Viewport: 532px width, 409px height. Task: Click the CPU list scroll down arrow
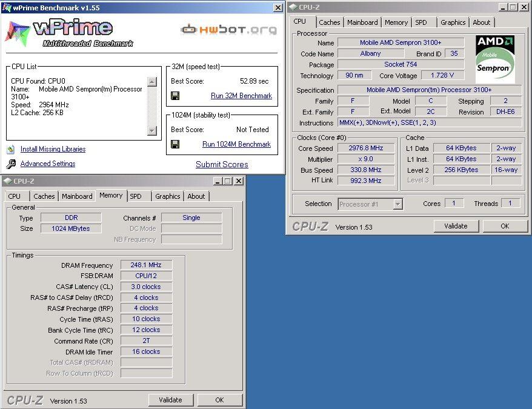click(152, 131)
